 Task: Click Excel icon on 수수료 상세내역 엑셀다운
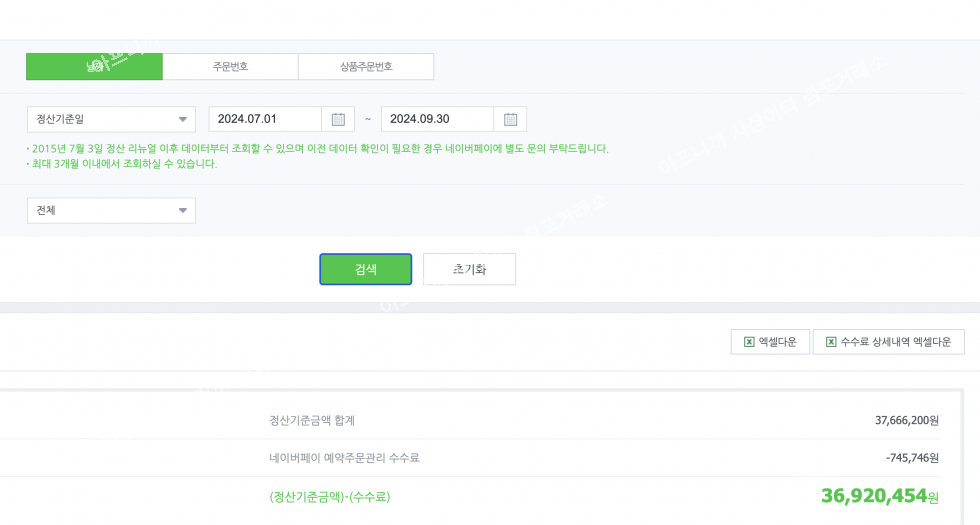click(831, 342)
